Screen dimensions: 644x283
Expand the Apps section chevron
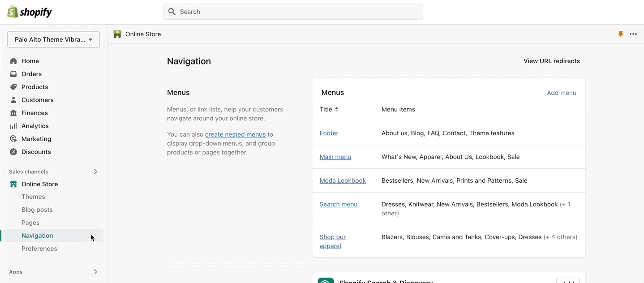point(95,271)
